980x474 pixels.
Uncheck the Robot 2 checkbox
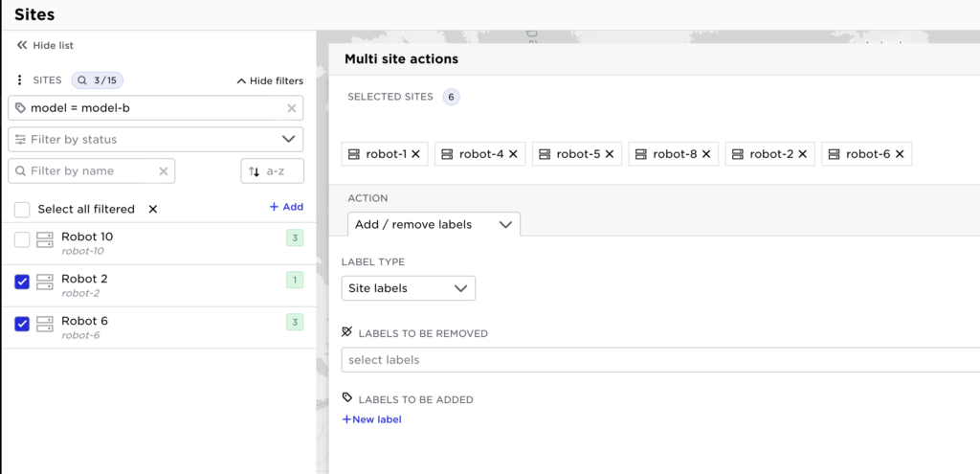(x=22, y=282)
